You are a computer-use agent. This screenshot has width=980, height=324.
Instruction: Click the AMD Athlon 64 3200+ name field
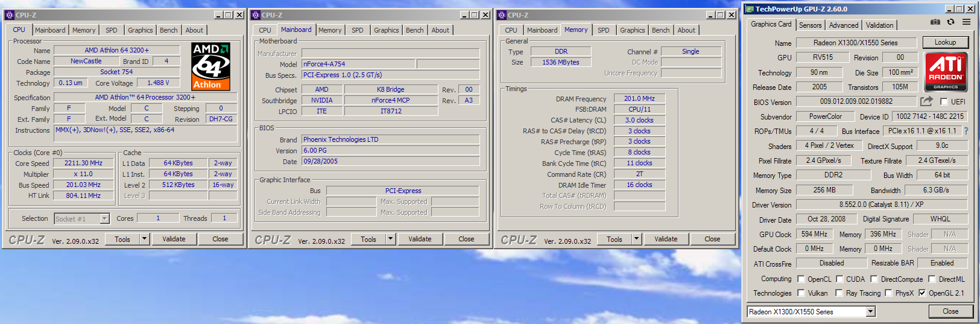click(x=117, y=50)
